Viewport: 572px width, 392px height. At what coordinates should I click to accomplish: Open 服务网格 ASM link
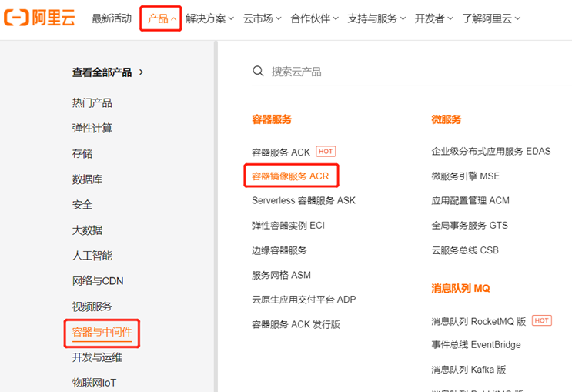point(281,275)
